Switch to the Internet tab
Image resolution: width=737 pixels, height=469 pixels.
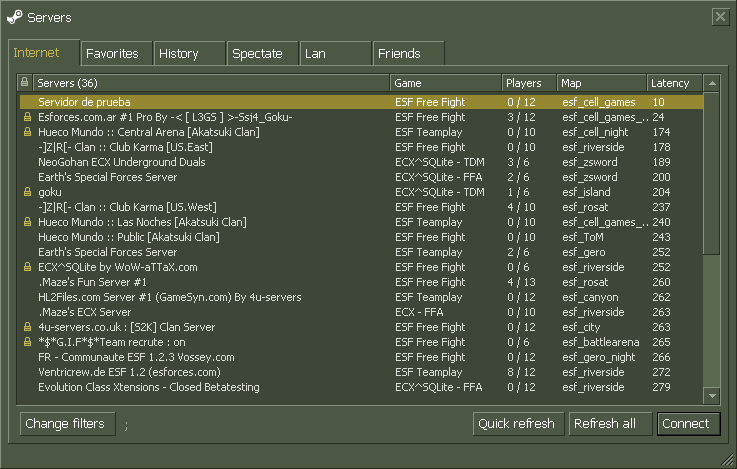coord(44,53)
